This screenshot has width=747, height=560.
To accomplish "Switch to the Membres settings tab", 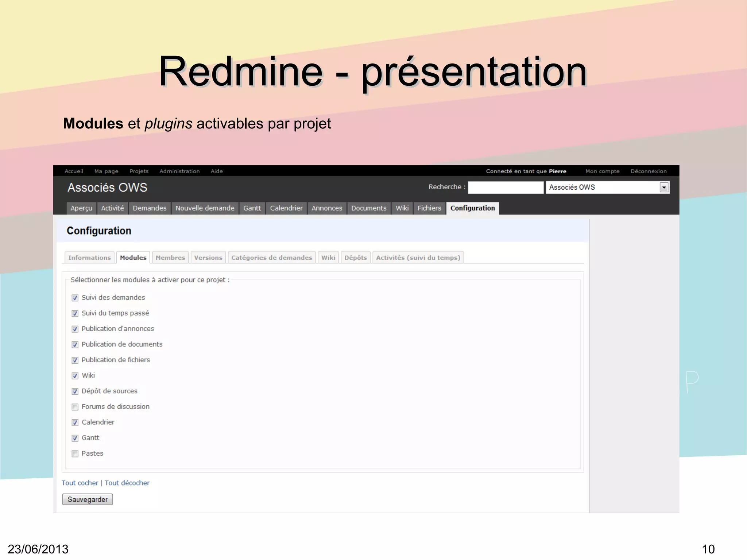I will (170, 258).
